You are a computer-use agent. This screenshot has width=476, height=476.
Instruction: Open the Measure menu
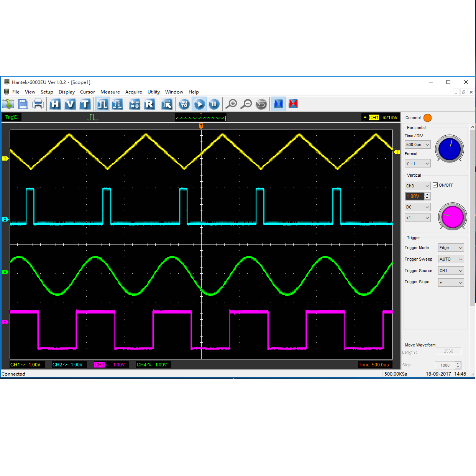tap(110, 92)
